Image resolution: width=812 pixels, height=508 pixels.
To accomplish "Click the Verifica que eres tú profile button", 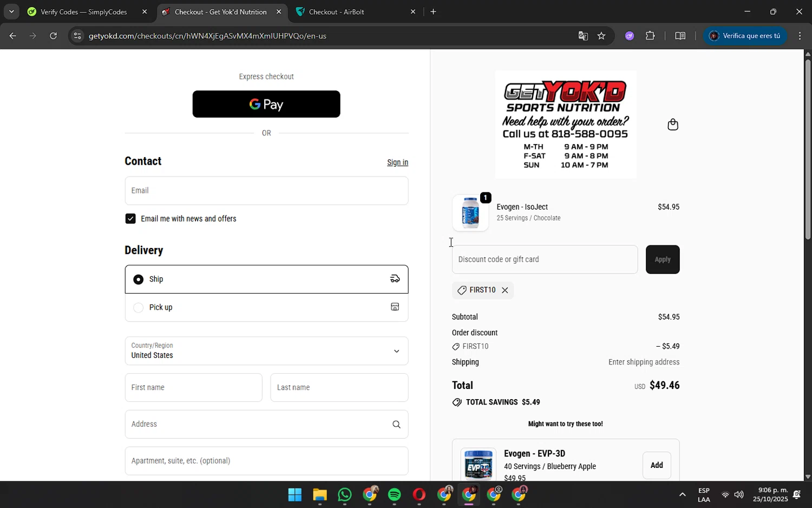I will (745, 36).
